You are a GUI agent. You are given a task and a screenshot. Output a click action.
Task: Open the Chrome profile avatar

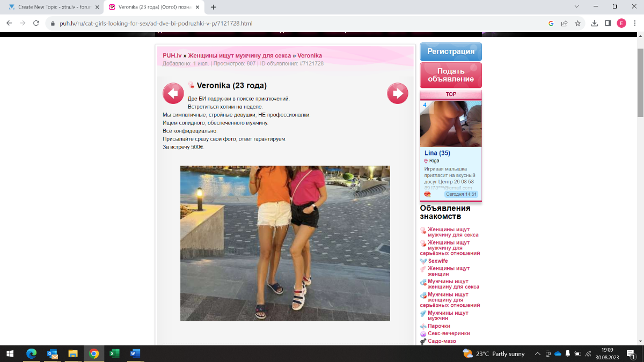coord(621,23)
